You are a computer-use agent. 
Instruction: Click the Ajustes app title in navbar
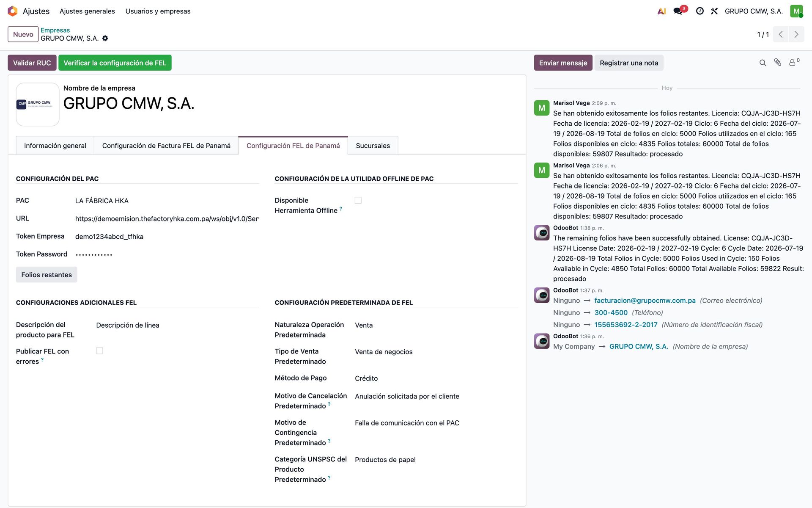36,11
